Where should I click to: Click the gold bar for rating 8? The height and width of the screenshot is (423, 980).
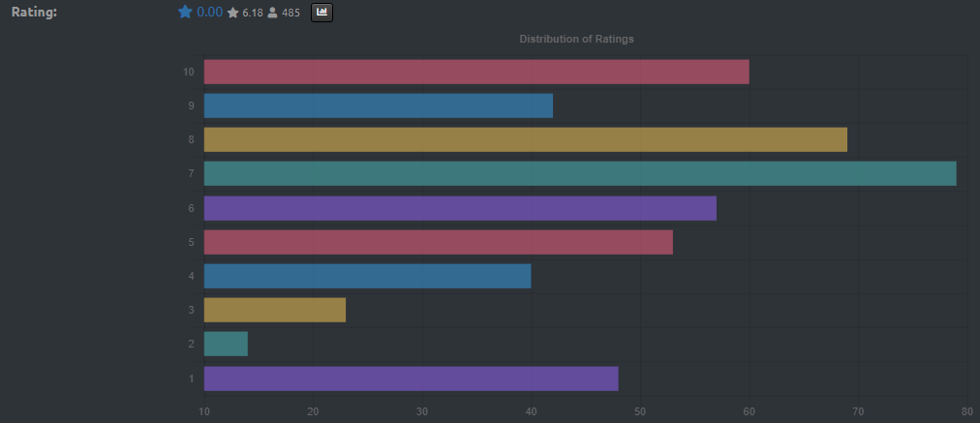tap(525, 139)
